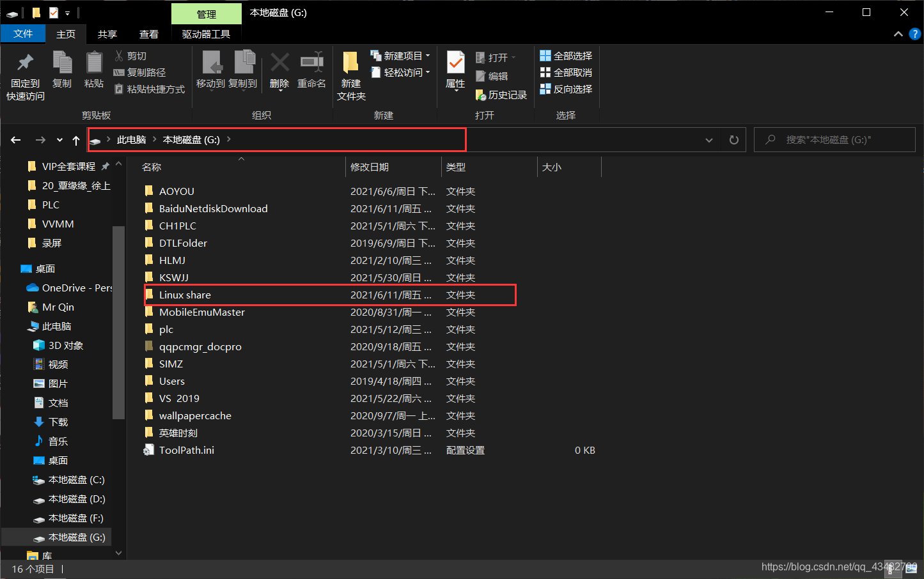Open VIP全套课程 pinned folder
The height and width of the screenshot is (579, 924).
(x=68, y=166)
